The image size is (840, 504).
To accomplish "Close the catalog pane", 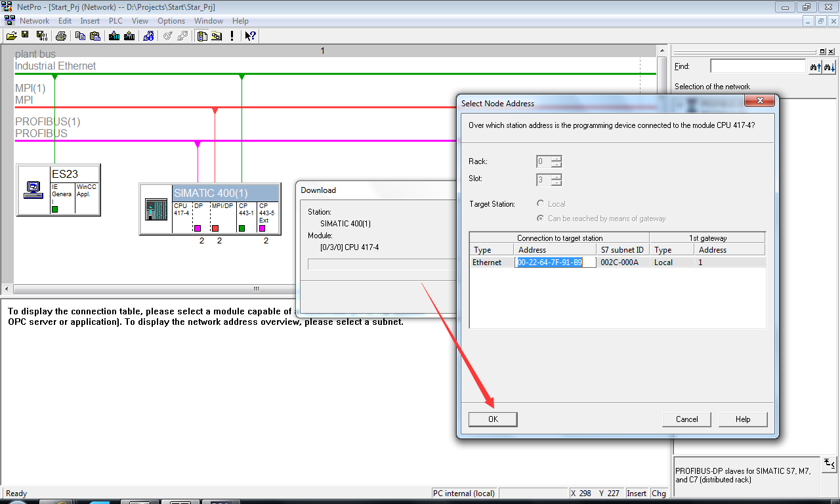I will coord(831,51).
